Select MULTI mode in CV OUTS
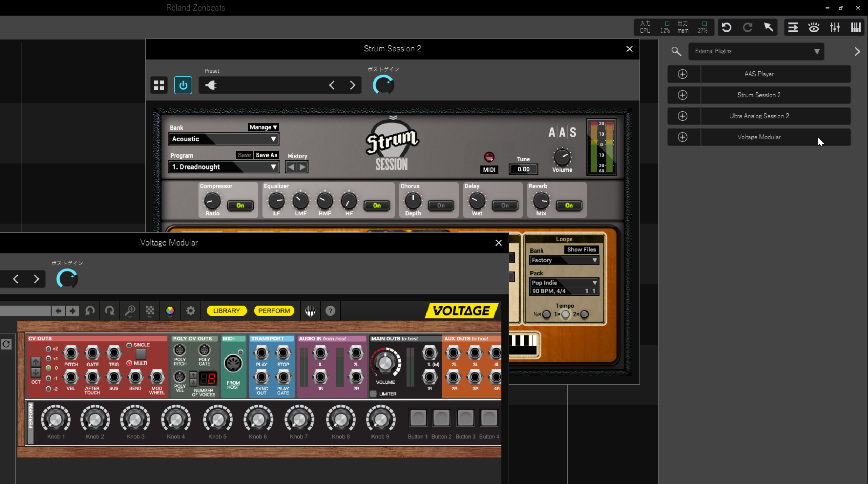The image size is (868, 484). (x=129, y=363)
